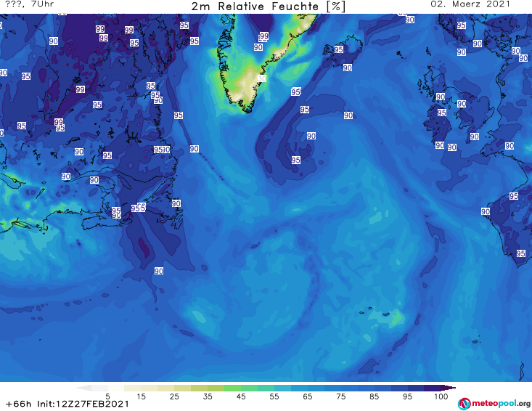532x411 pixels.
Task: Click the '95' label over Portugal's coast
Action: click(521, 253)
